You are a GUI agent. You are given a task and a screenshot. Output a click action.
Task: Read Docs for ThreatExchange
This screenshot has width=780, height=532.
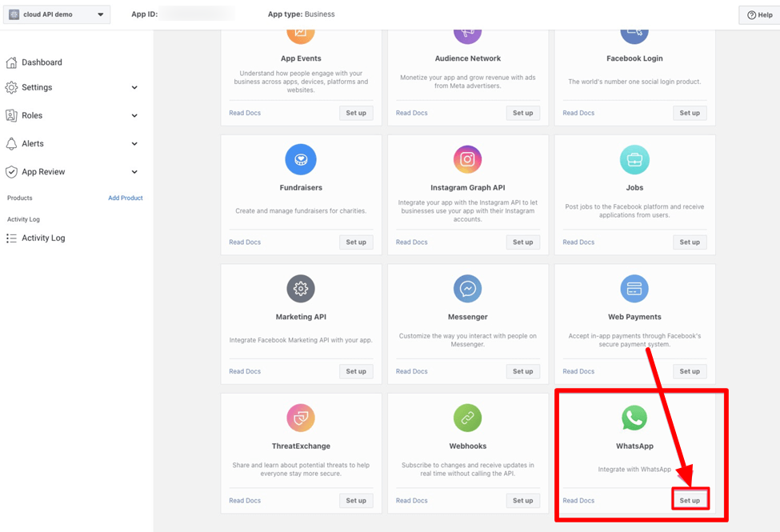(x=245, y=501)
